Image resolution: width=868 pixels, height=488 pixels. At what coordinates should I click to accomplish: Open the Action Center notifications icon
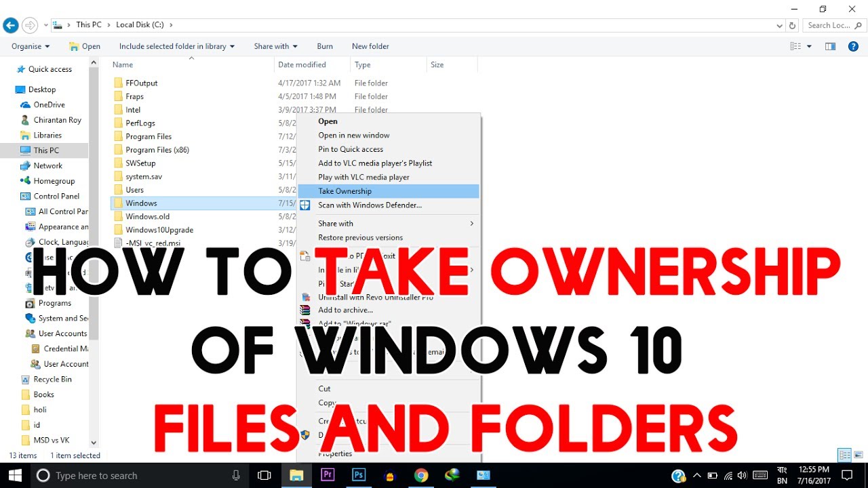click(x=846, y=475)
